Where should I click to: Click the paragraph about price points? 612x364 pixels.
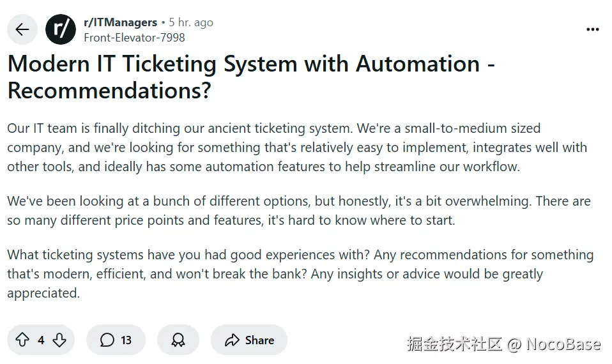298,211
